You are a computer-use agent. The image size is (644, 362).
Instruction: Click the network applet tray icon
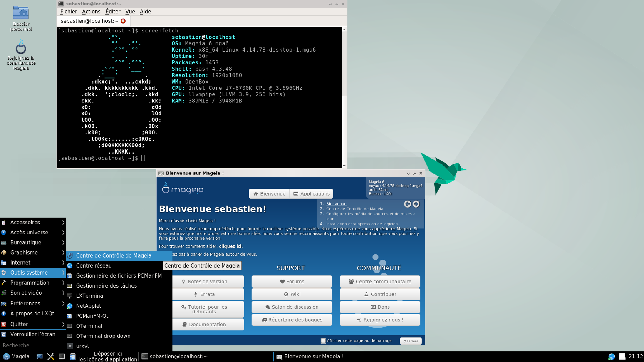point(612,356)
